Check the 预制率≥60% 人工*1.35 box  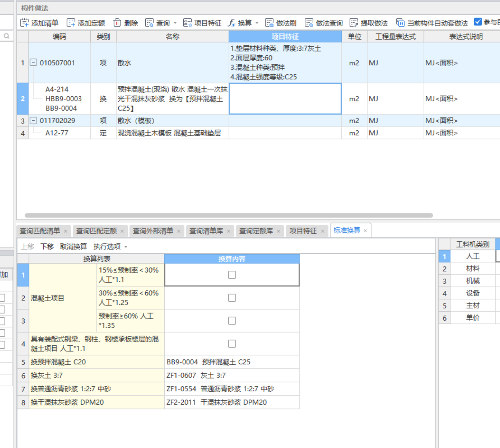[232, 321]
